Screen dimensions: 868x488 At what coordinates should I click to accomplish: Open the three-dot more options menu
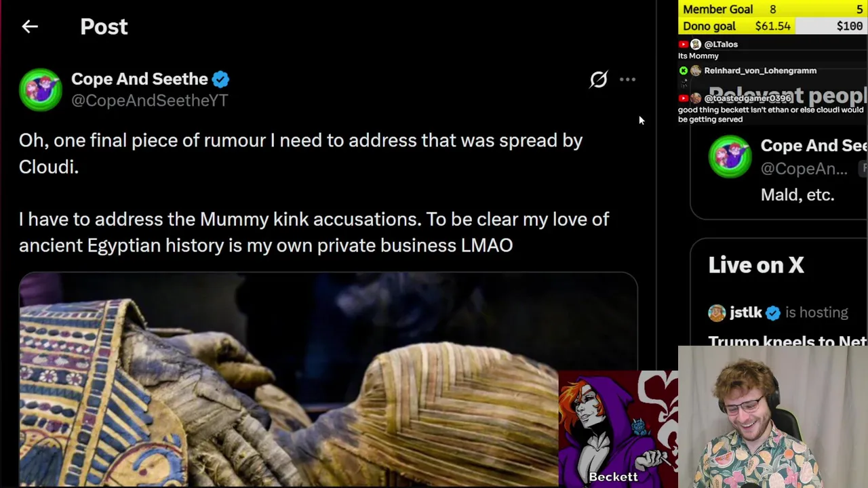point(627,79)
